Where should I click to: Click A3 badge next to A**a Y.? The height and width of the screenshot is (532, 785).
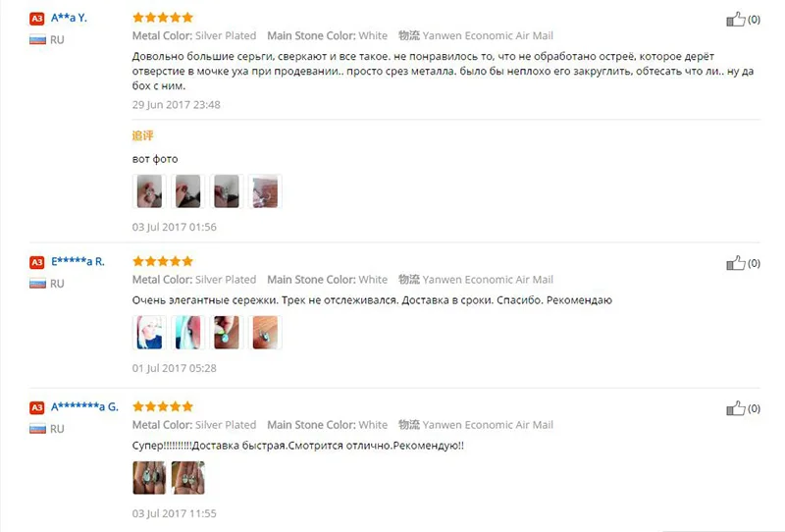pos(37,19)
